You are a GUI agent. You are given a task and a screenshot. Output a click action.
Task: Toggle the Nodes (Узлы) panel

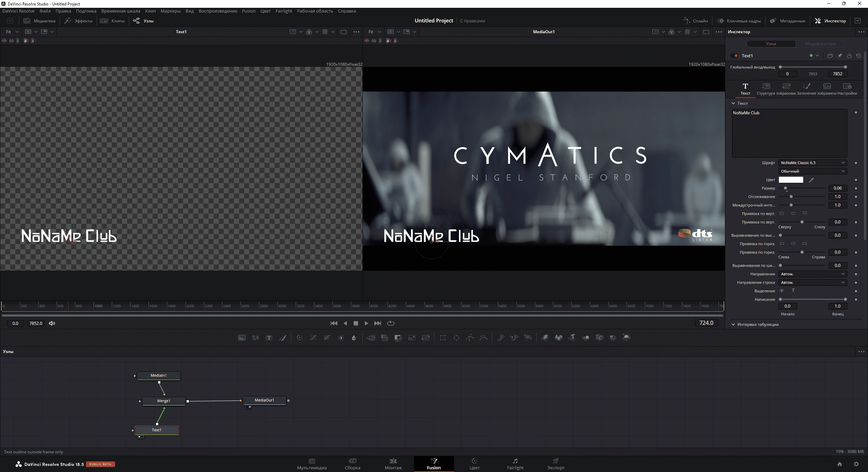click(x=143, y=21)
